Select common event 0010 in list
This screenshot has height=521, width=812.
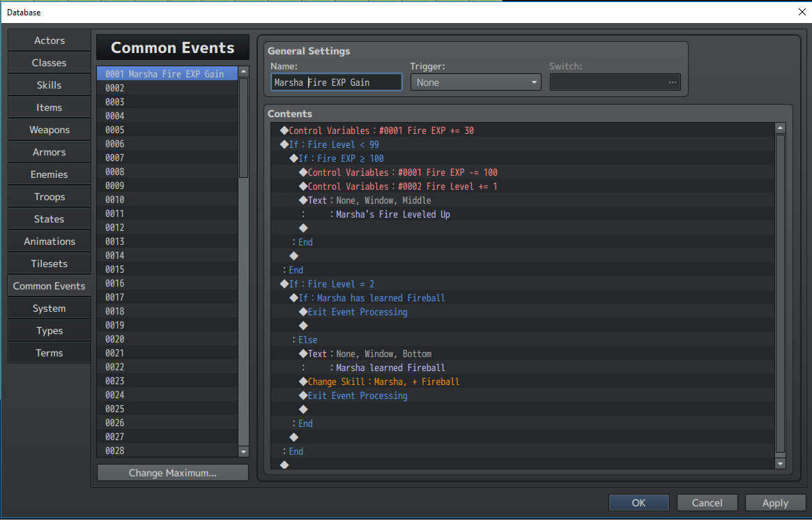[167, 199]
